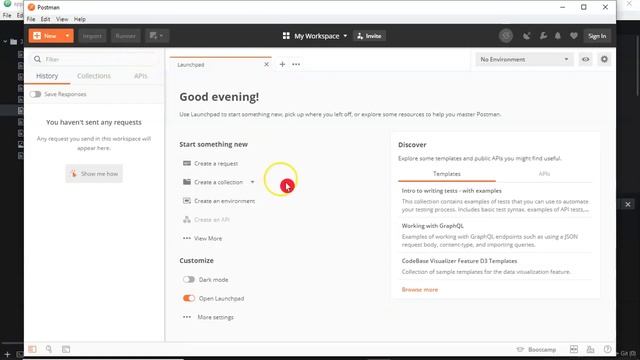Click plus icon in background window bottom

tap(7, 355)
